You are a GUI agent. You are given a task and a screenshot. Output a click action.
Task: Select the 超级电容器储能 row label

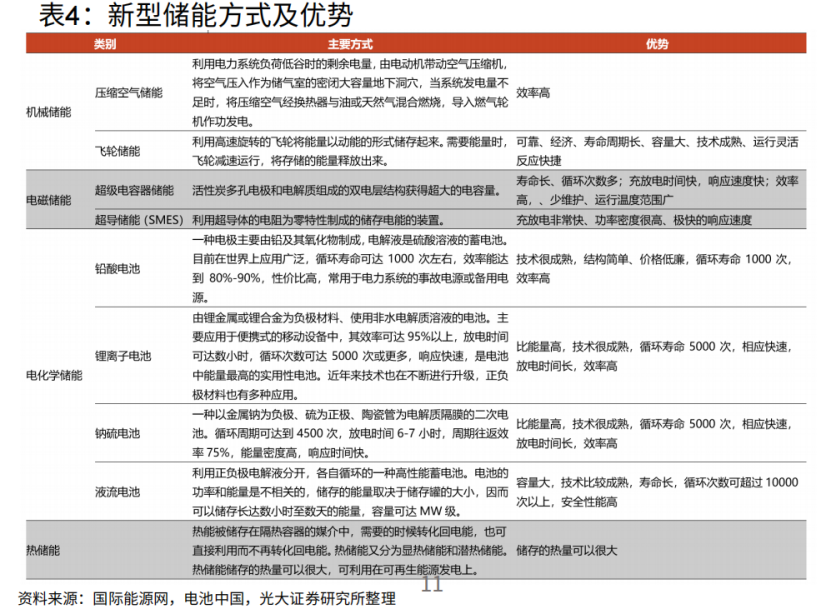click(x=134, y=190)
